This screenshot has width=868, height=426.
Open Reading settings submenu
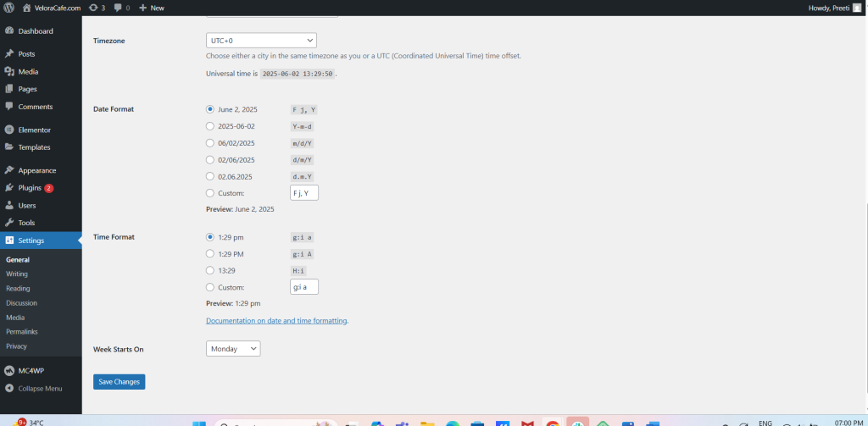(18, 288)
